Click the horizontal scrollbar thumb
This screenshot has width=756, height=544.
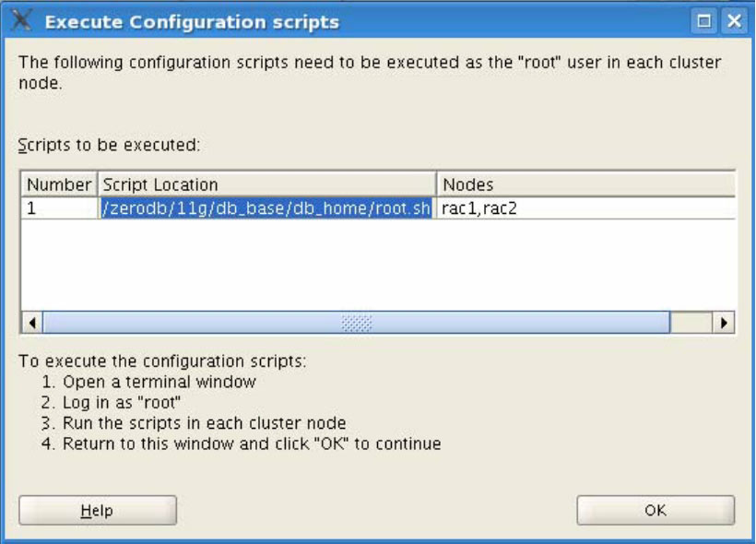(x=355, y=323)
